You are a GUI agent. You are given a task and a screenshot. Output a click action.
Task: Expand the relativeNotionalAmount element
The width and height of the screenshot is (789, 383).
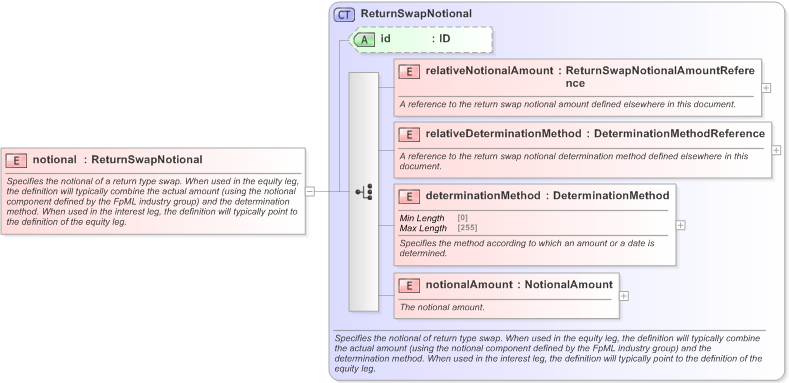[766, 88]
